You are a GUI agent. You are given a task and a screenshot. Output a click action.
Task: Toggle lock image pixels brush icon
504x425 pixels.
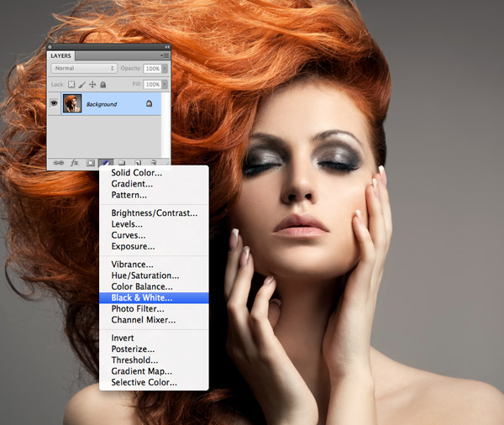point(82,85)
